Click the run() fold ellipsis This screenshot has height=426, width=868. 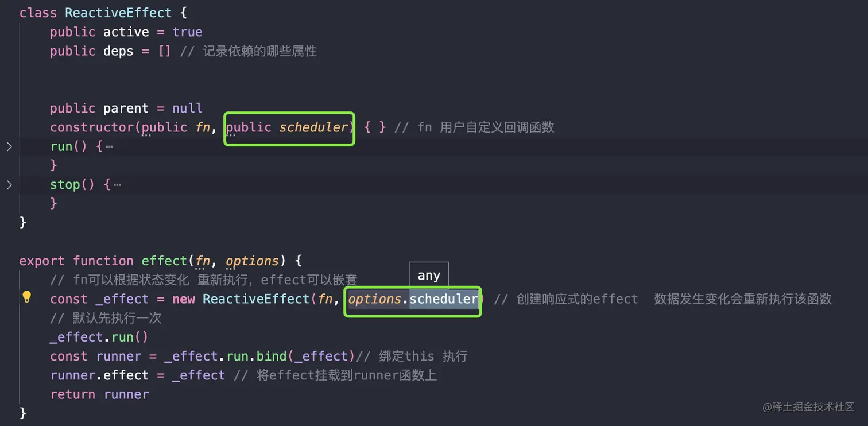coord(110,146)
